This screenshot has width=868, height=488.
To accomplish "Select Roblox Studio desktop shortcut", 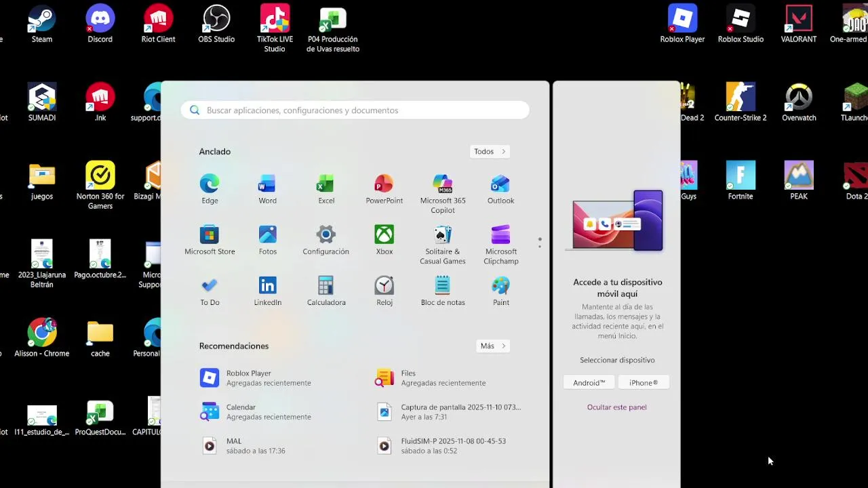I will click(741, 24).
